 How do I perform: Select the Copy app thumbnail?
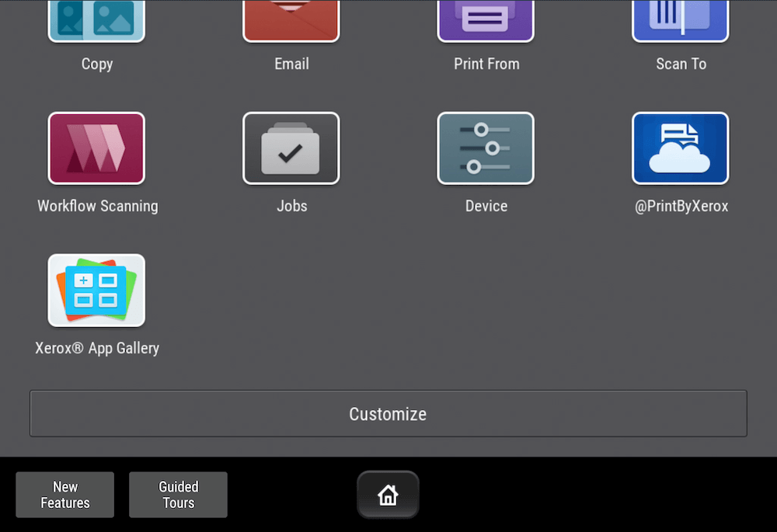click(96, 21)
